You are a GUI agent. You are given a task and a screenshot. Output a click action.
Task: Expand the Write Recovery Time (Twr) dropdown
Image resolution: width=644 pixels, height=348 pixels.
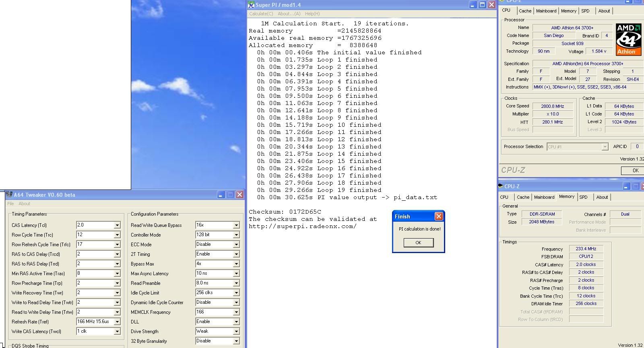click(117, 293)
